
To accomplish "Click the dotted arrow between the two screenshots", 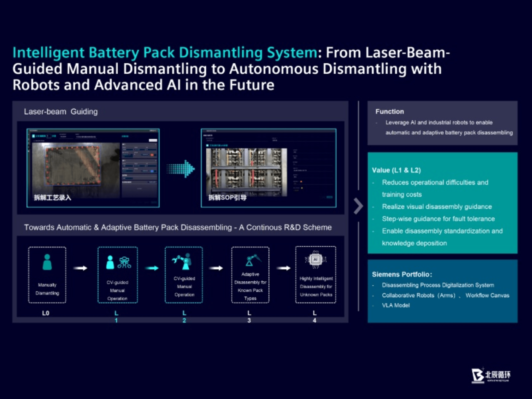I will [181, 169].
